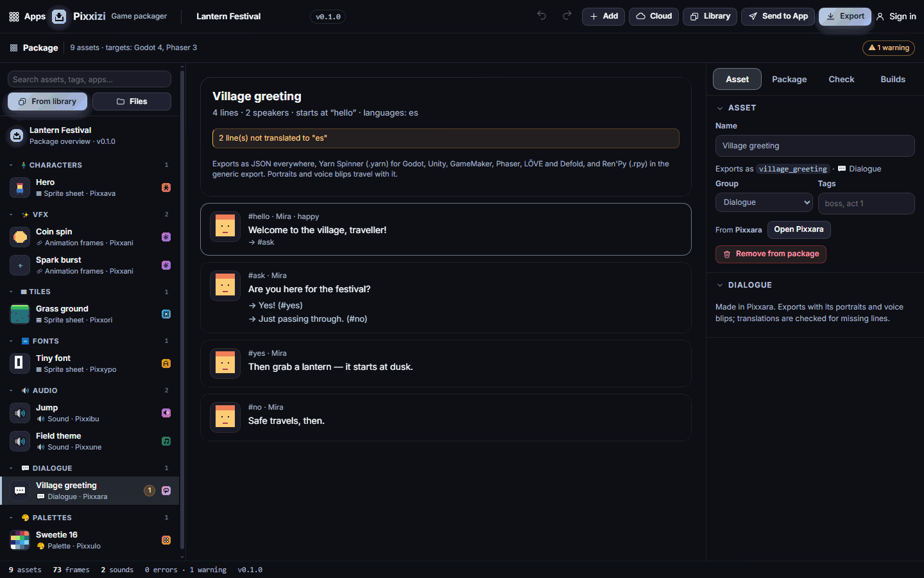The image size is (924, 578).
Task: Undo the last action
Action: click(542, 16)
